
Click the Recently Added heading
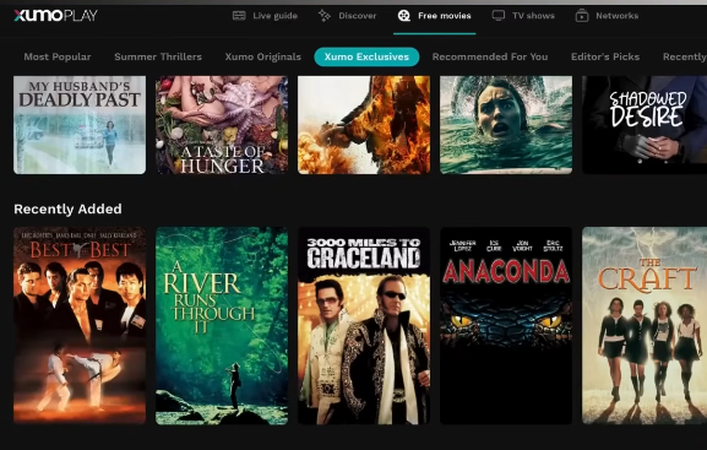(x=68, y=209)
